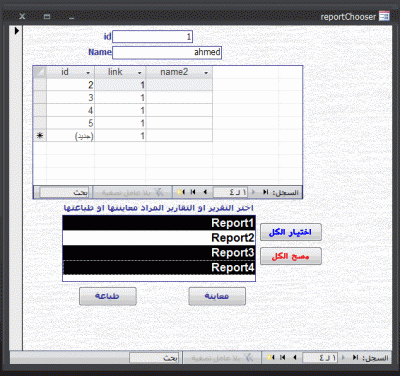Click the id column header
This screenshot has width=400, height=376.
pyautogui.click(x=70, y=72)
